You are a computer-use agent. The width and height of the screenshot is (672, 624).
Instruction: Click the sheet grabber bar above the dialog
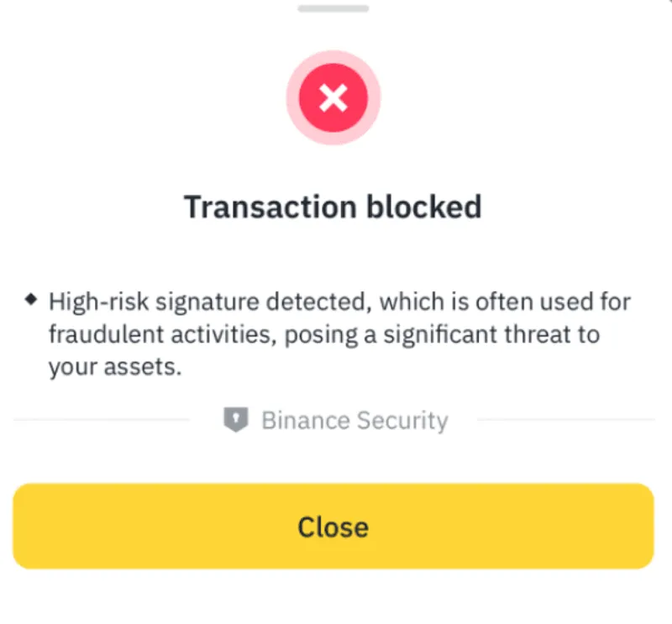click(x=333, y=8)
